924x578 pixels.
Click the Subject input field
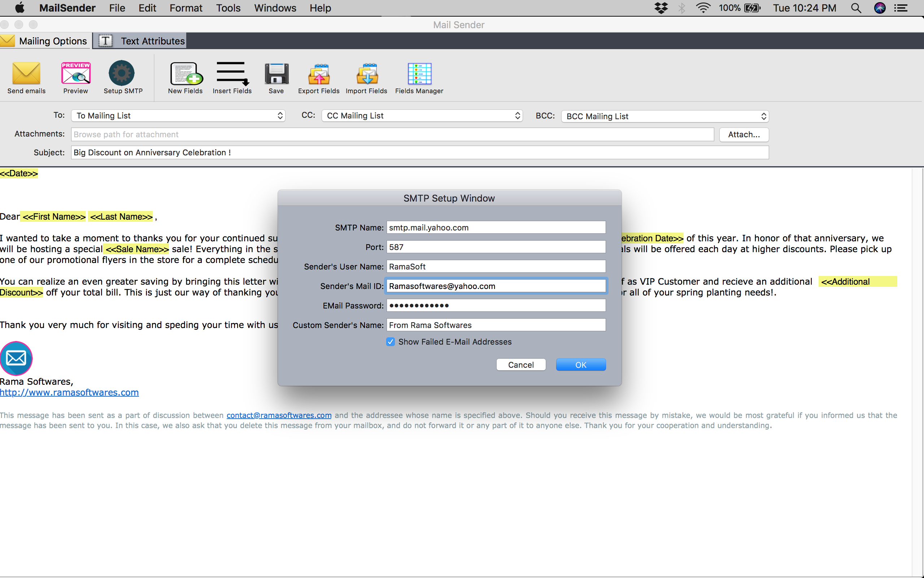point(420,152)
